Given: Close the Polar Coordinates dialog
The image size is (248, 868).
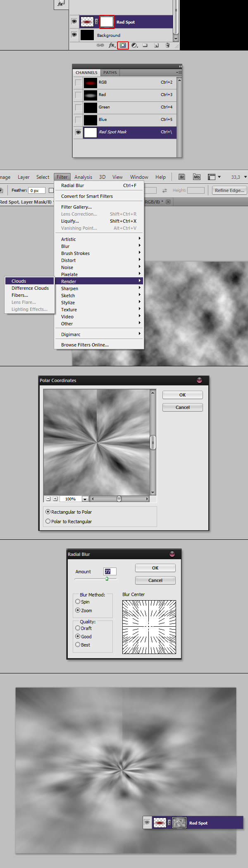Looking at the screenshot, I should pos(200,380).
